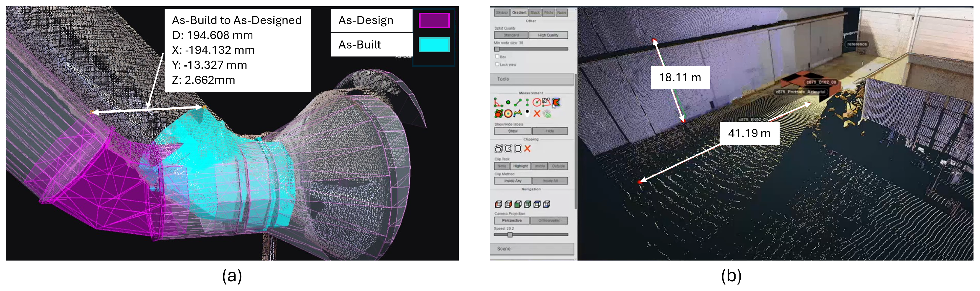Select the distance measurement tool
Image resolution: width=980 pixels, height=291 pixels.
point(517,102)
